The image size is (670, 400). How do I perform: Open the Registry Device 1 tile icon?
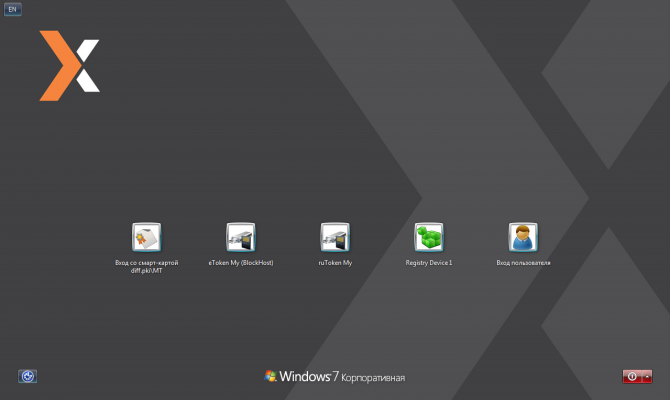(429, 237)
